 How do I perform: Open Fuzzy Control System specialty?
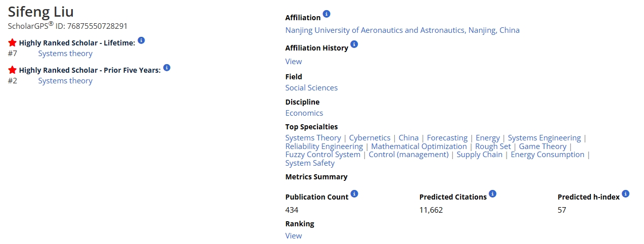click(x=323, y=155)
